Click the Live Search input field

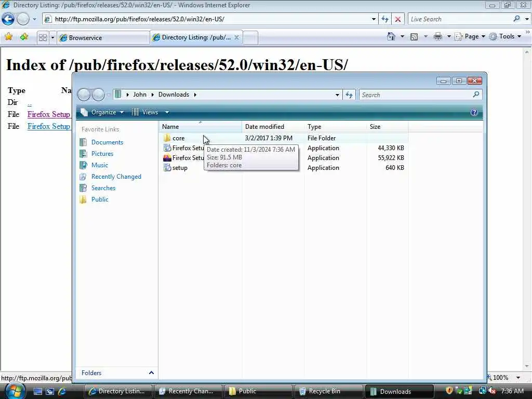point(460,19)
